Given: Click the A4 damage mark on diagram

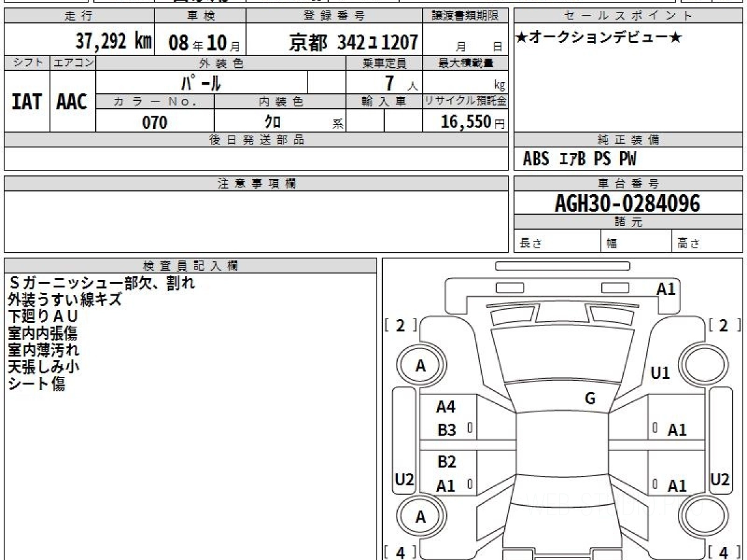Looking at the screenshot, I should click(446, 408).
